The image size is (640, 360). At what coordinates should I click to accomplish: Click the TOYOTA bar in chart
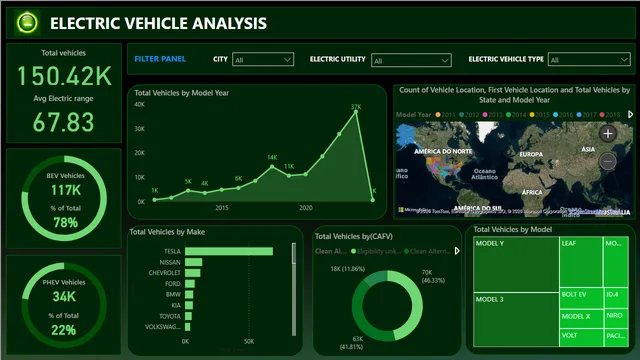(x=188, y=316)
